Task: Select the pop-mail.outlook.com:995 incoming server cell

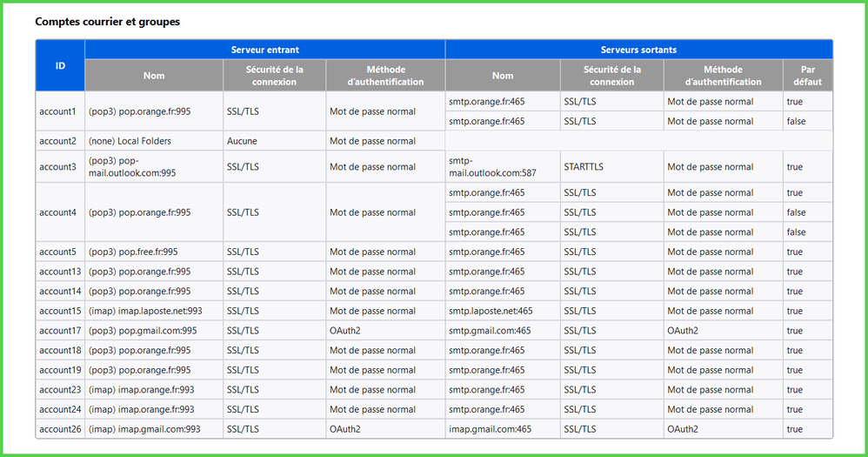Action: 132,166
